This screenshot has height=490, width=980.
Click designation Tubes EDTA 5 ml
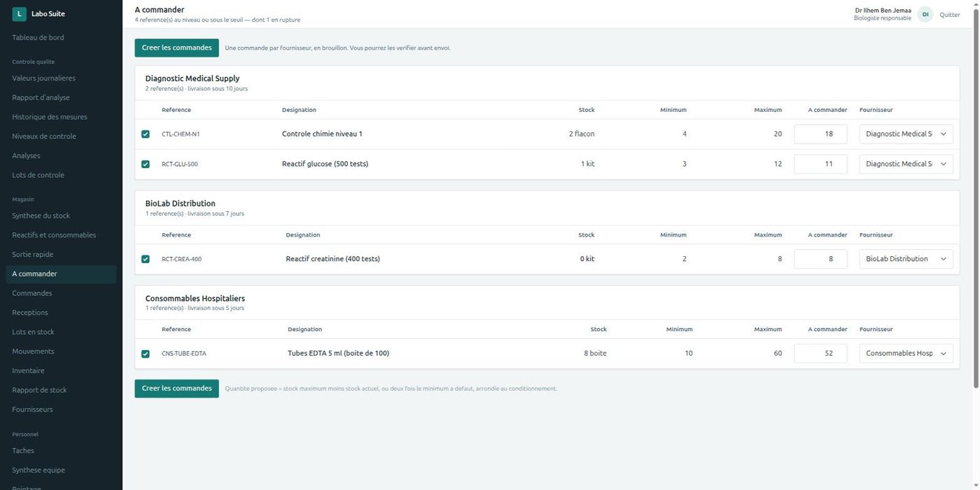[338, 353]
